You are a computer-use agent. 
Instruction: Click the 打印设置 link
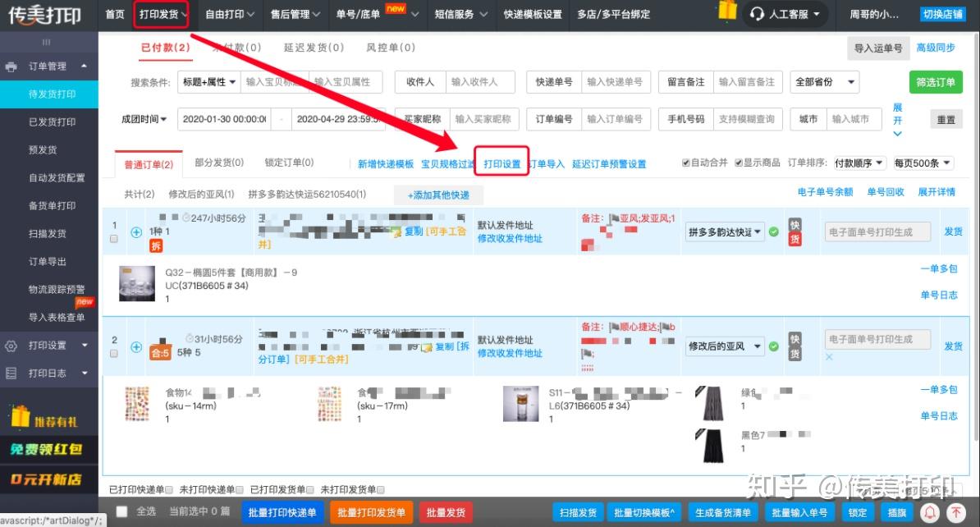(501, 164)
